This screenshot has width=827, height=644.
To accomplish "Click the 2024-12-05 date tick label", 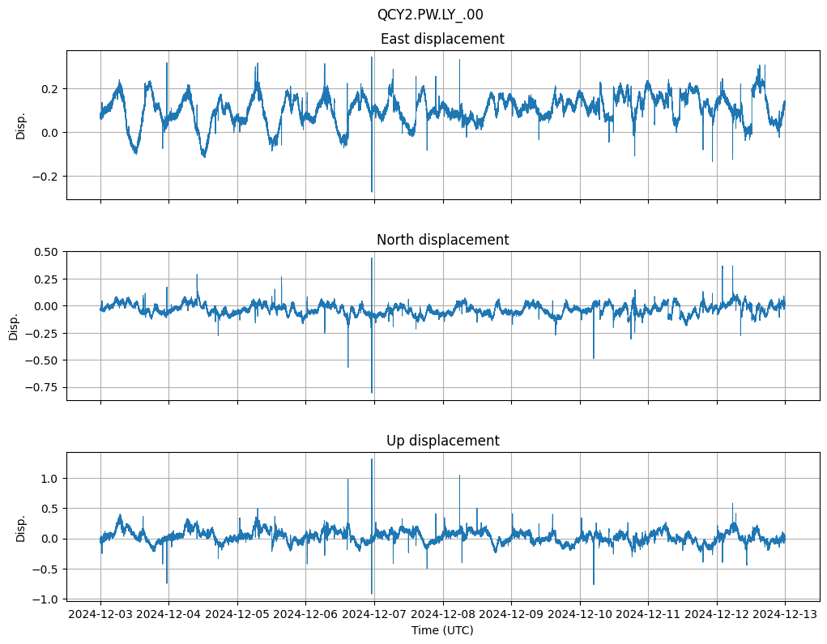I will coord(237,615).
